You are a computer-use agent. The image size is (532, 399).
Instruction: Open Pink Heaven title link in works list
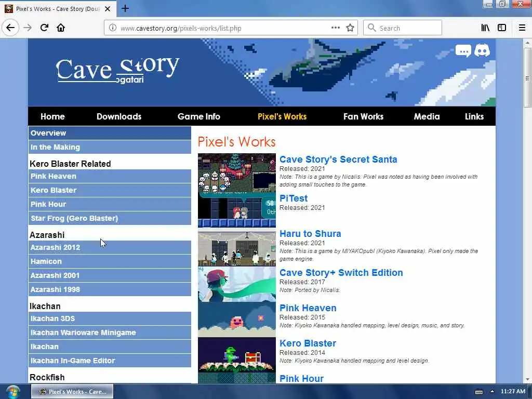tap(308, 308)
